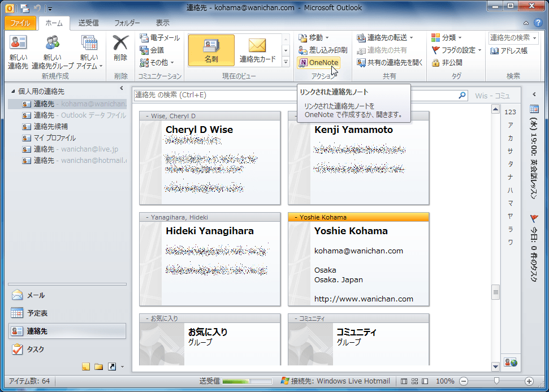Select the 名刺 business card view
The image size is (549, 392).
tap(211, 50)
